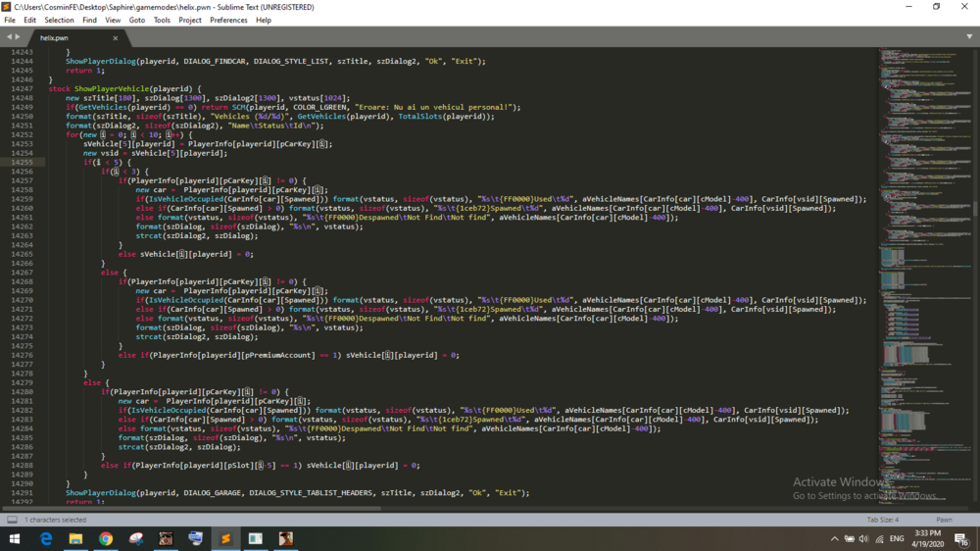980x551 pixels.
Task: Open the white window app on taskbar
Action: pyautogui.click(x=256, y=538)
